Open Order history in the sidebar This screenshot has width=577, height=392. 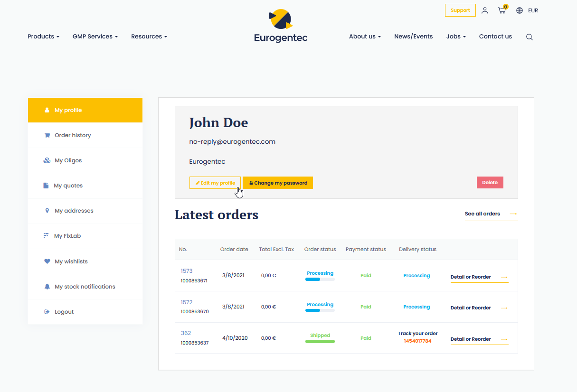click(85, 135)
